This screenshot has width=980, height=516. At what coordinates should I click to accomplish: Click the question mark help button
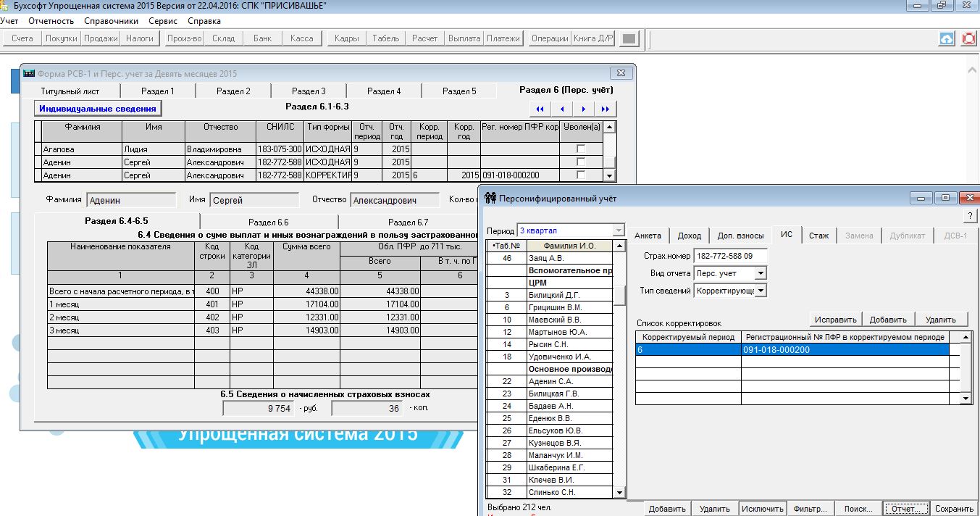click(x=970, y=216)
